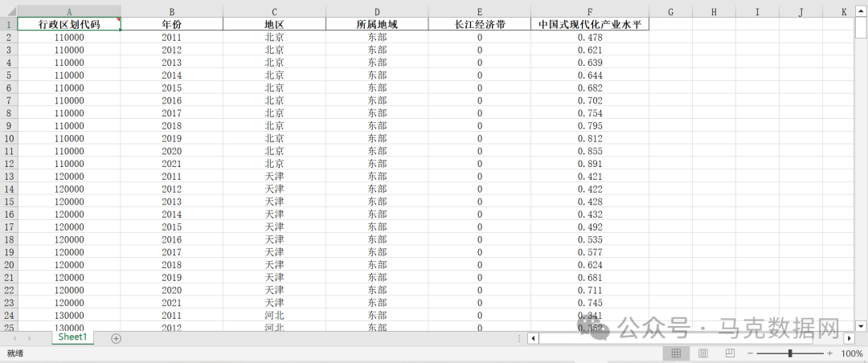Click the zoom slider handle

[790, 353]
